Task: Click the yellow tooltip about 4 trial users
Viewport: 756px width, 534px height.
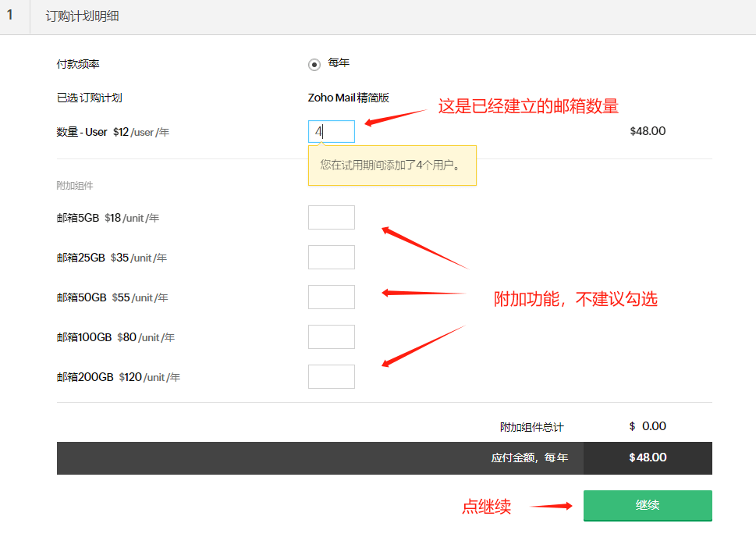Action: [392, 166]
